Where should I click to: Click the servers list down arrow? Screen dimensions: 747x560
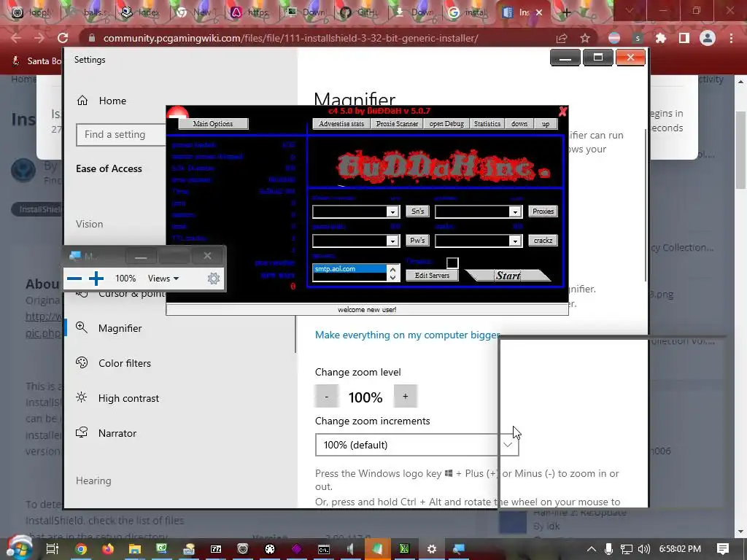392,277
